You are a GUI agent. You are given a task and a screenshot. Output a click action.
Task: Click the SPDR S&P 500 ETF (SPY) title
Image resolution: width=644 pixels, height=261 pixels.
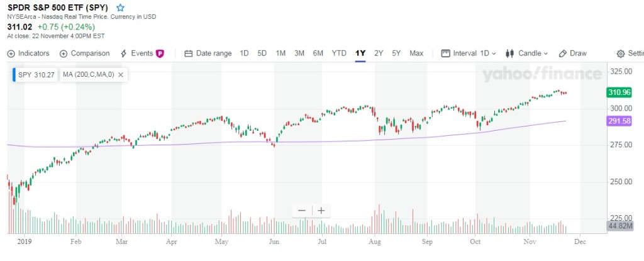coord(58,8)
